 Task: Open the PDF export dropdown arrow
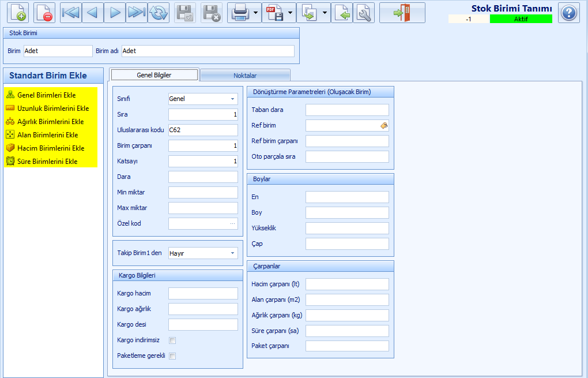tap(290, 13)
